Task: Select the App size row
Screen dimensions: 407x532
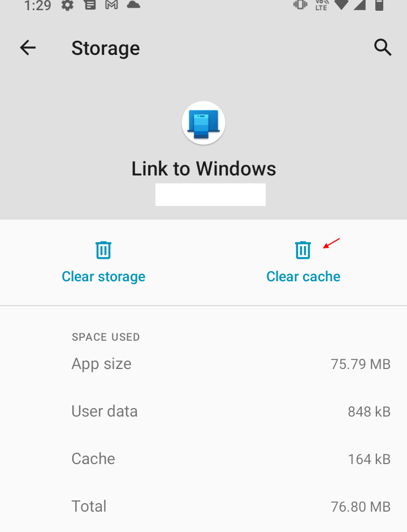Action: (x=203, y=363)
